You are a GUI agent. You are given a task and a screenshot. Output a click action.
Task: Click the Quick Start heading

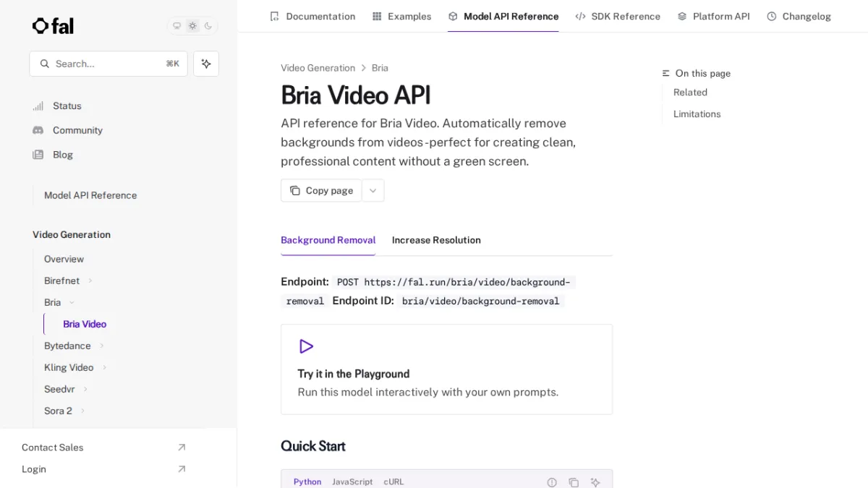(313, 446)
